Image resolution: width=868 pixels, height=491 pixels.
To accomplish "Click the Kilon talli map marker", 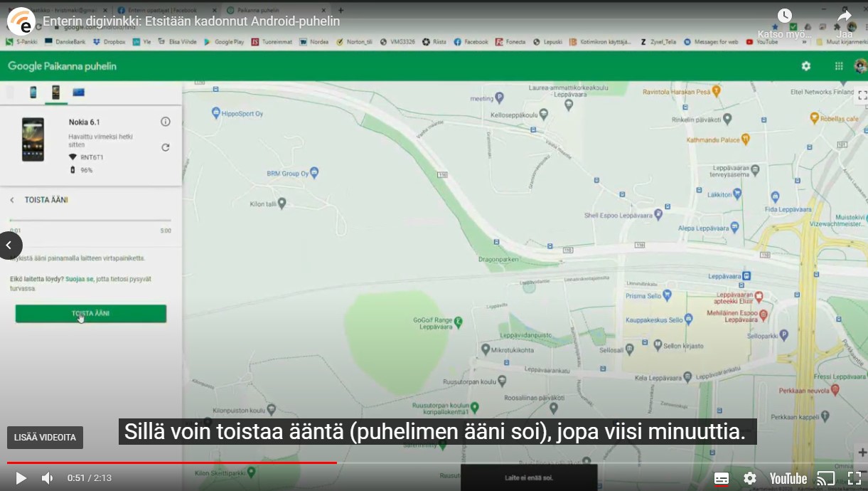I will click(282, 204).
